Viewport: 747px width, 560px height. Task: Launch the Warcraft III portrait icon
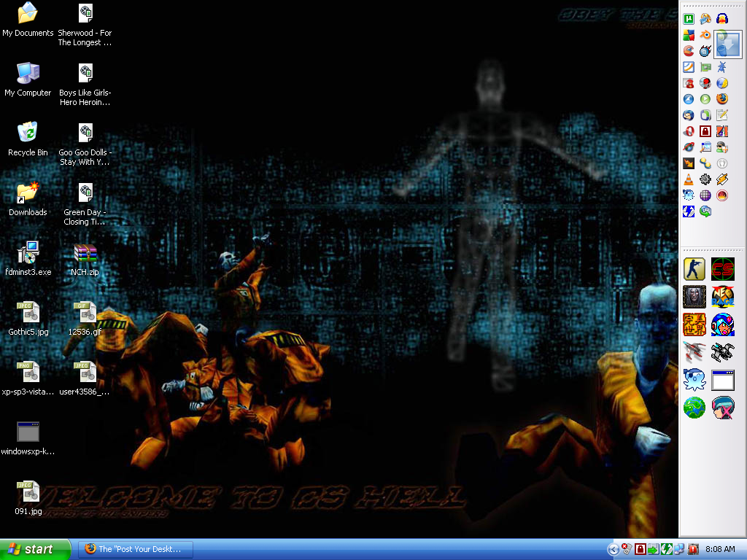(694, 297)
